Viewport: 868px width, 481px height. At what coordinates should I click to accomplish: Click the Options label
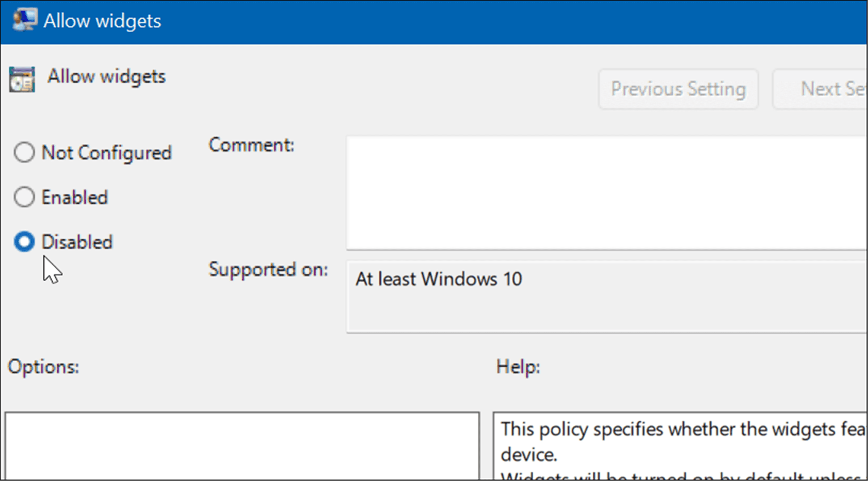(43, 367)
